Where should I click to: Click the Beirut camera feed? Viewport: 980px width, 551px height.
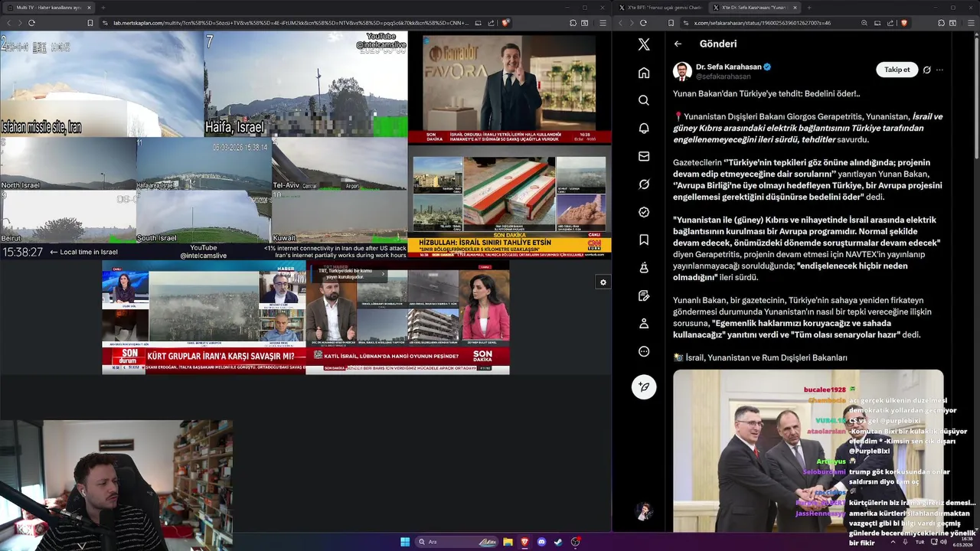67,217
